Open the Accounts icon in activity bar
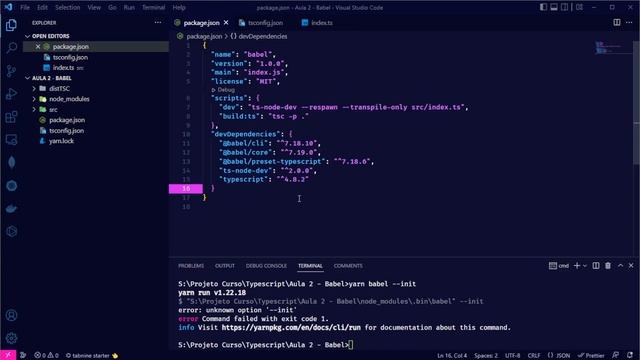Image resolution: width=640 pixels, height=360 pixels. coord(11,315)
